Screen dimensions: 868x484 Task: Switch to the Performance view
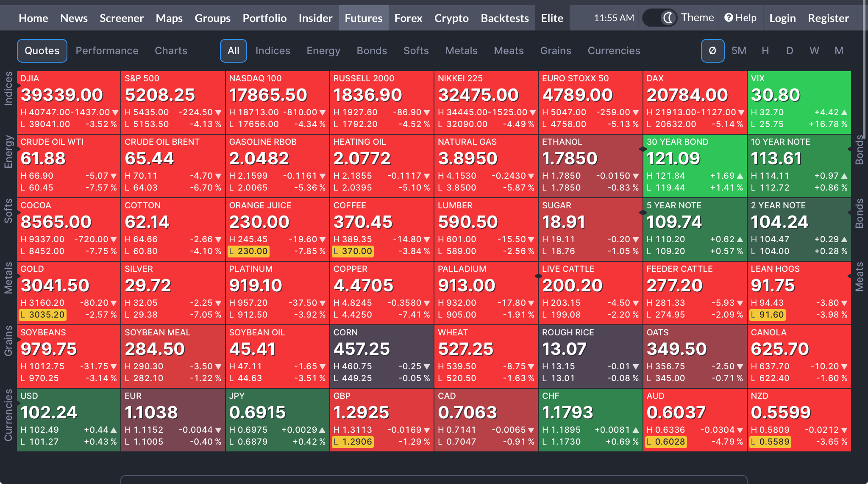point(107,51)
